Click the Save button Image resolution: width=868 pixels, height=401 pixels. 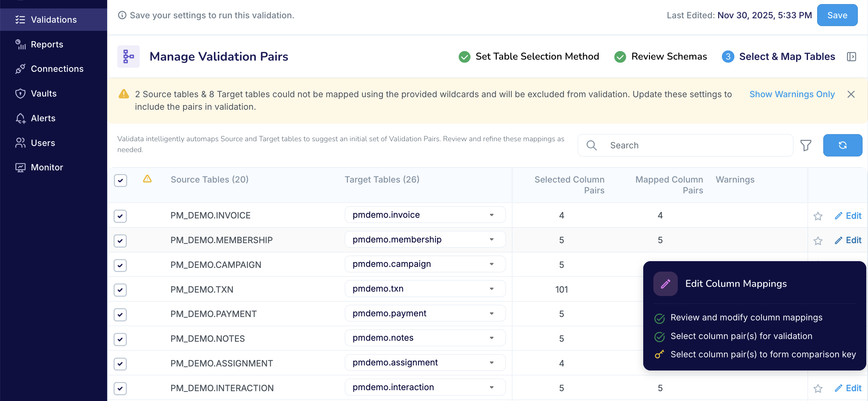pos(837,15)
